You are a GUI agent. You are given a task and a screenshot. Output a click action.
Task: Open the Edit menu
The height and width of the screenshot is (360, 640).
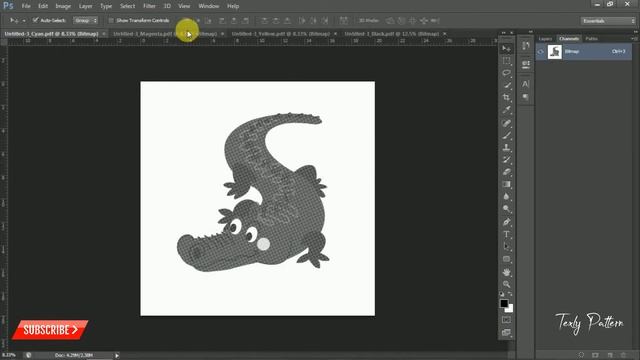tap(43, 6)
